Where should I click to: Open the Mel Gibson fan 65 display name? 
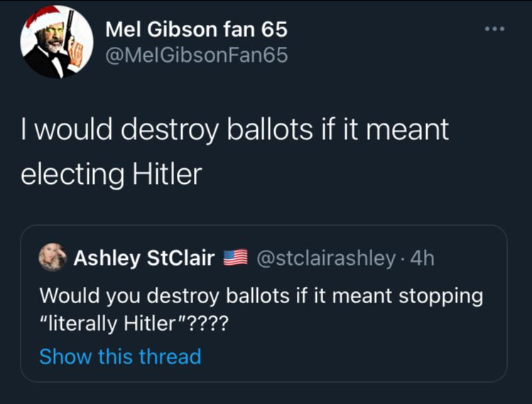(196, 29)
